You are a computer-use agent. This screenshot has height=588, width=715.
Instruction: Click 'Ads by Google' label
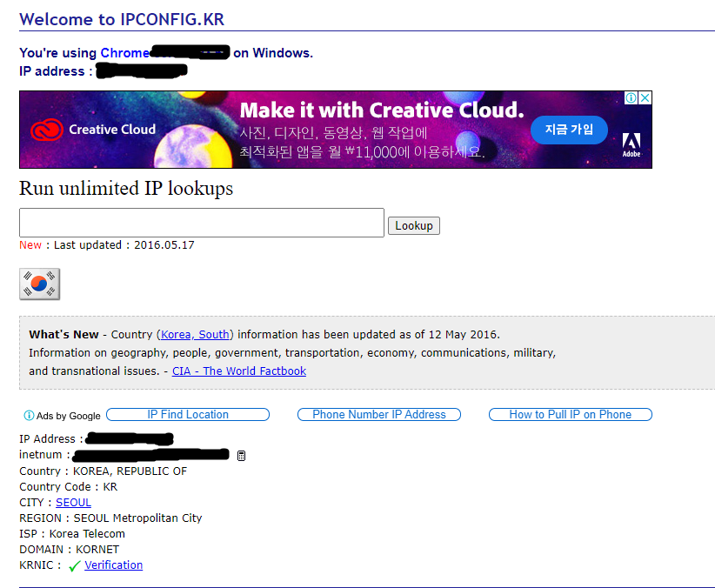pyautogui.click(x=69, y=416)
